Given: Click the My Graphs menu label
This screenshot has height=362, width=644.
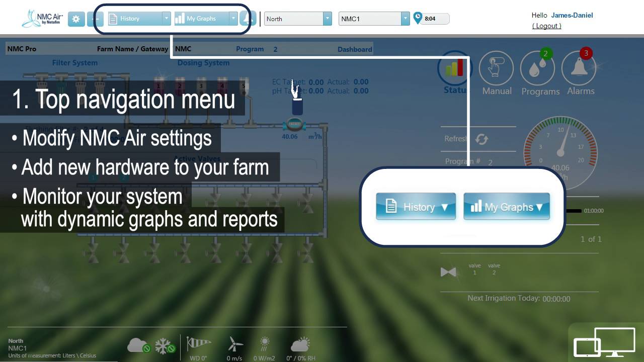Looking at the screenshot, I should click(x=201, y=19).
